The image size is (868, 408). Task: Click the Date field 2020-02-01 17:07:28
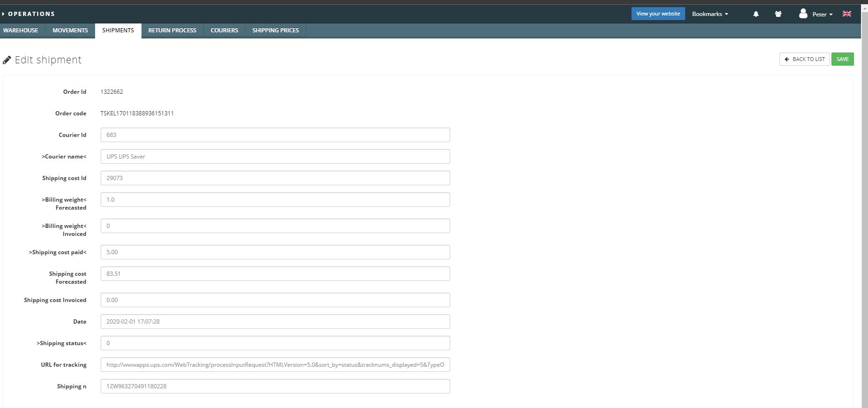[x=275, y=322]
